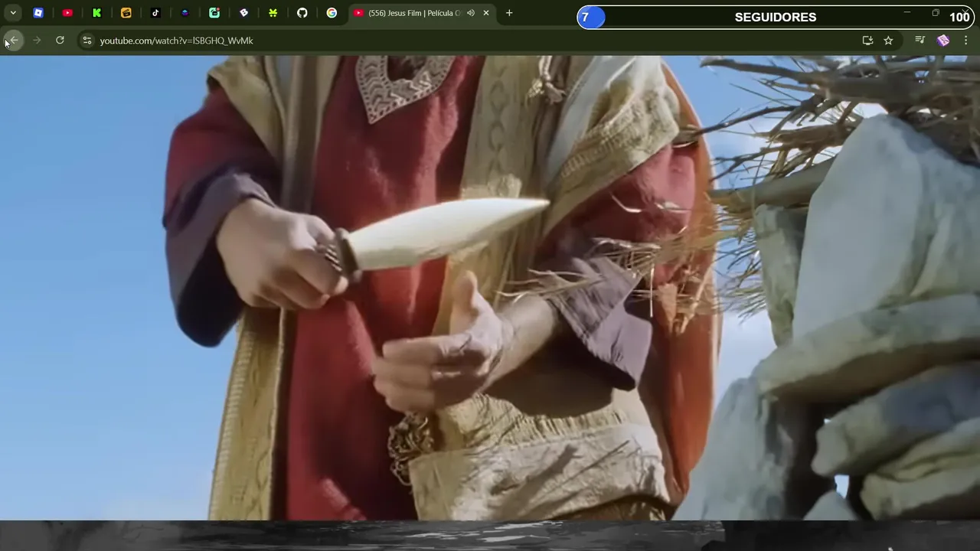Switch to the TikTok pinned tab

click(x=155, y=13)
